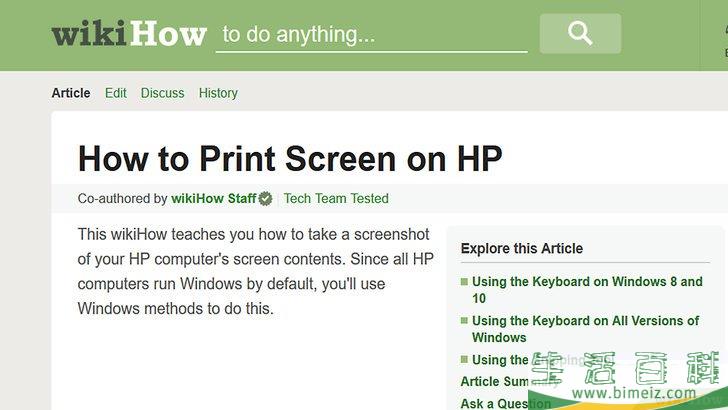The image size is (728, 410).
Task: Click the wikiHow logo
Action: pyautogui.click(x=128, y=33)
